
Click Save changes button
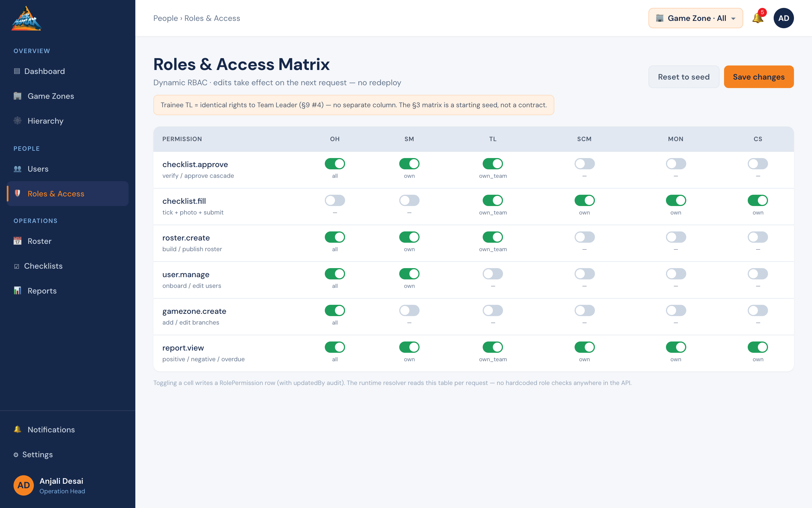point(759,76)
